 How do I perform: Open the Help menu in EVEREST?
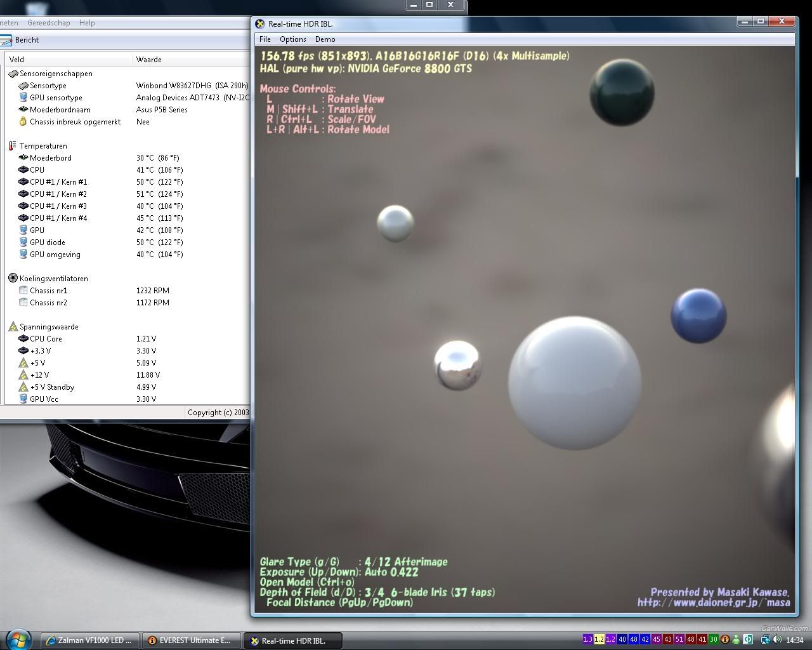coord(87,23)
